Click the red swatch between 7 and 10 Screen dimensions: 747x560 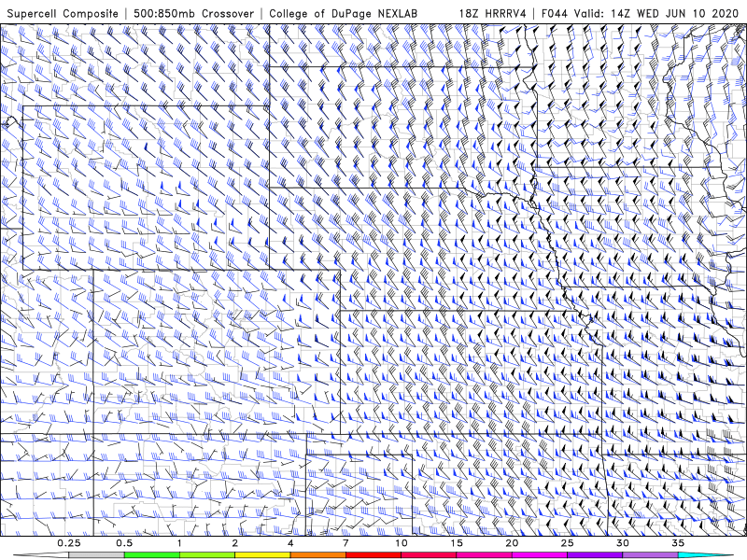[x=373, y=555]
